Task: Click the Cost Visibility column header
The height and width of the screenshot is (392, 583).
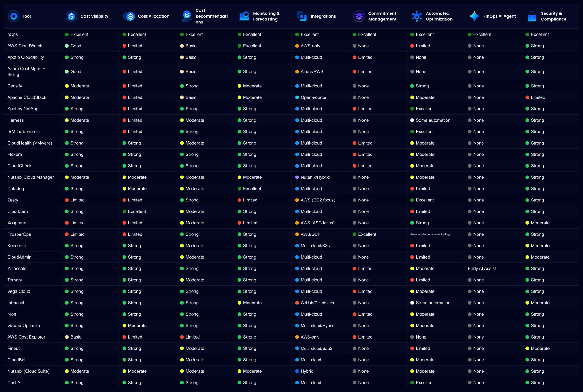Action: (95, 16)
